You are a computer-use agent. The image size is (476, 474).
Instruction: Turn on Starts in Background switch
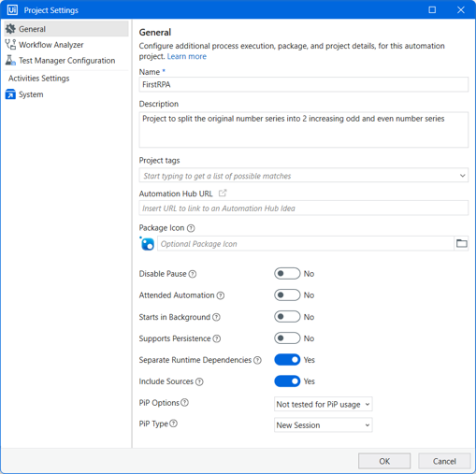287,317
